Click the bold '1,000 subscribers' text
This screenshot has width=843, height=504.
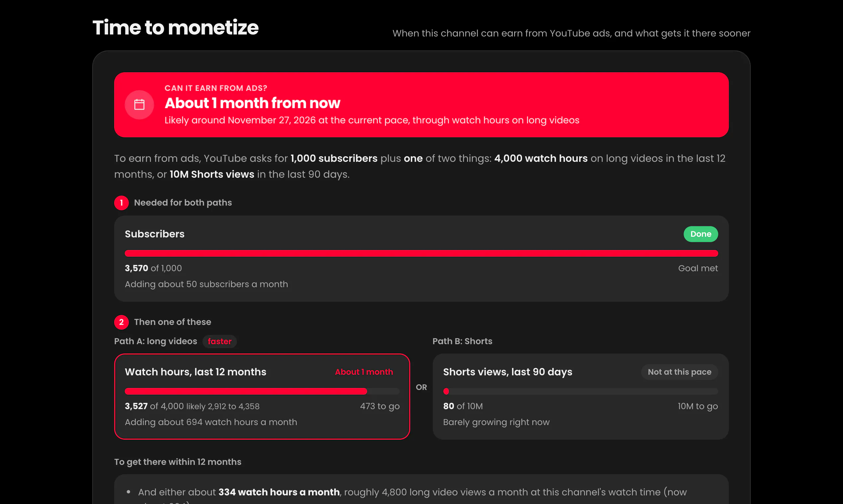[x=334, y=158]
